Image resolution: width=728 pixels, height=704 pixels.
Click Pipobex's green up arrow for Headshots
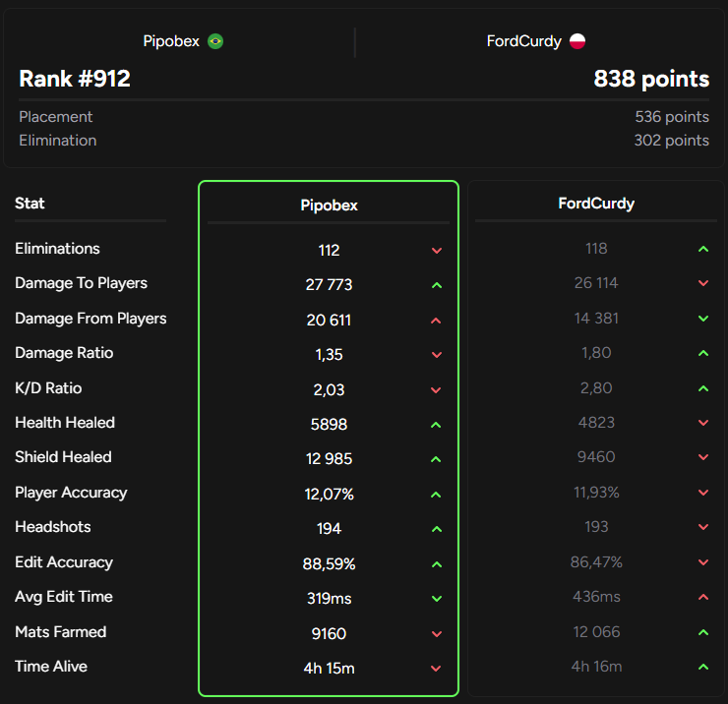click(x=437, y=529)
